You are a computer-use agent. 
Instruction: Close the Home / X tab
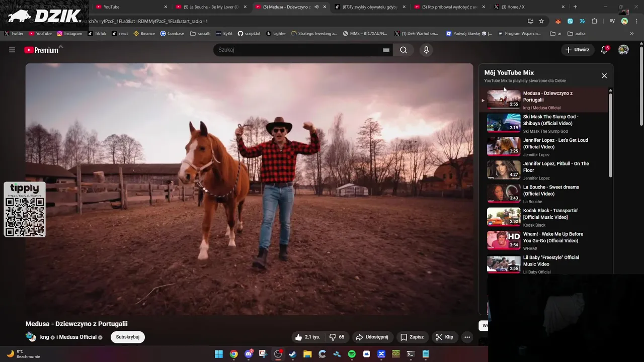click(563, 7)
